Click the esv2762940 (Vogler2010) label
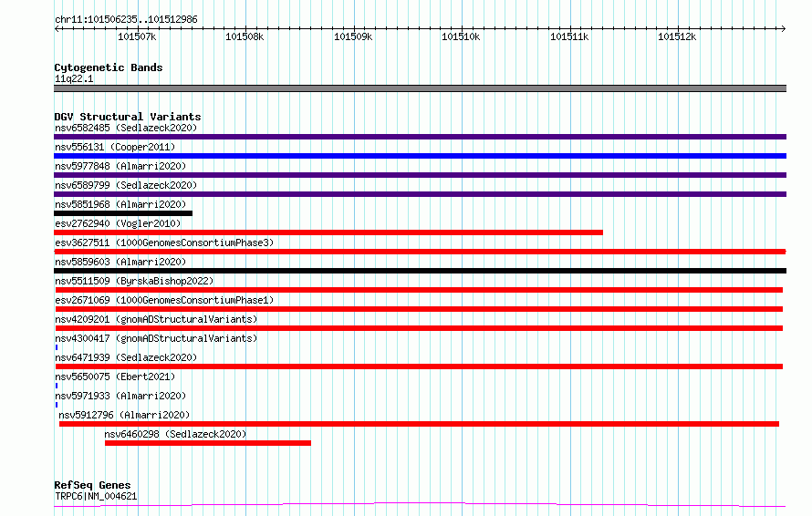 point(118,223)
